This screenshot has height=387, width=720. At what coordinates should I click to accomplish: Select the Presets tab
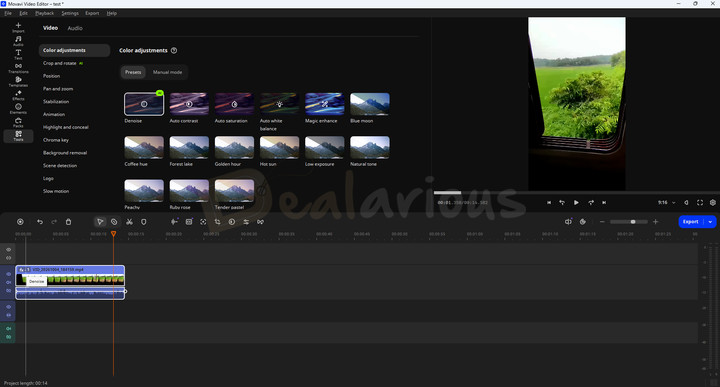(x=133, y=72)
